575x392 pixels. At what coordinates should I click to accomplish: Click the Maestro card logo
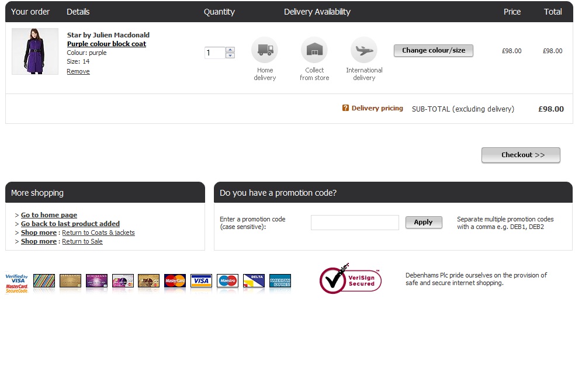point(227,281)
